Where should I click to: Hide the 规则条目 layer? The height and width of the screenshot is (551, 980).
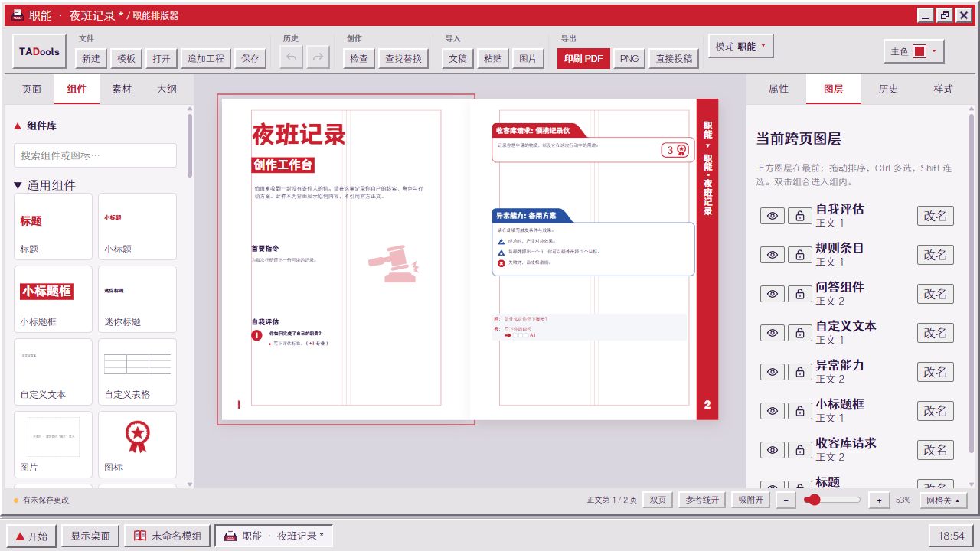pos(773,255)
